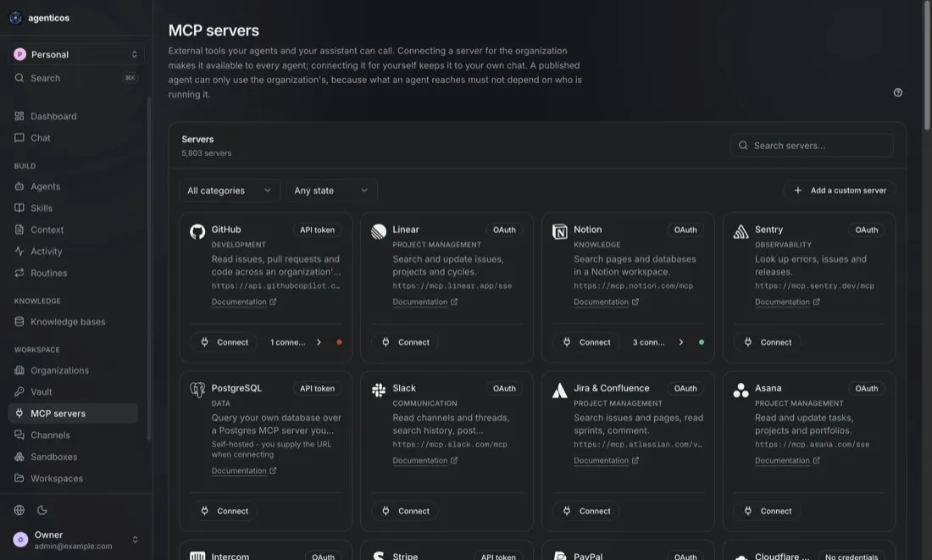
Task: Click the external link icon beside GitHub Documentation
Action: click(273, 302)
